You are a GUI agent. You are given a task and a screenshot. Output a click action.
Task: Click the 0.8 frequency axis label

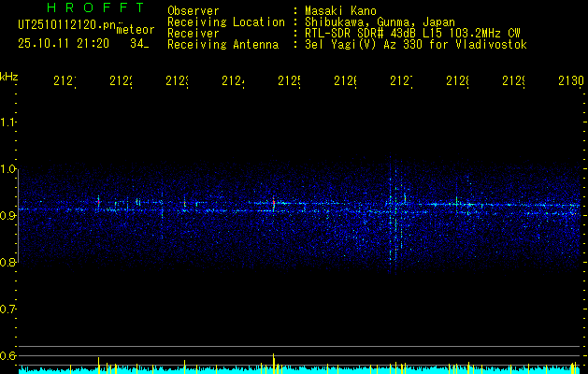[x=7, y=262]
